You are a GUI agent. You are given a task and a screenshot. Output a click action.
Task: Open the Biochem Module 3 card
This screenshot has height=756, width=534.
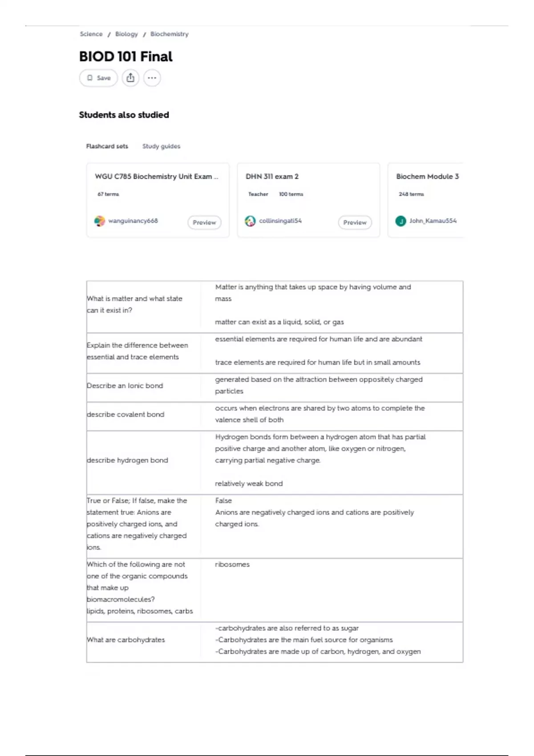(x=425, y=200)
